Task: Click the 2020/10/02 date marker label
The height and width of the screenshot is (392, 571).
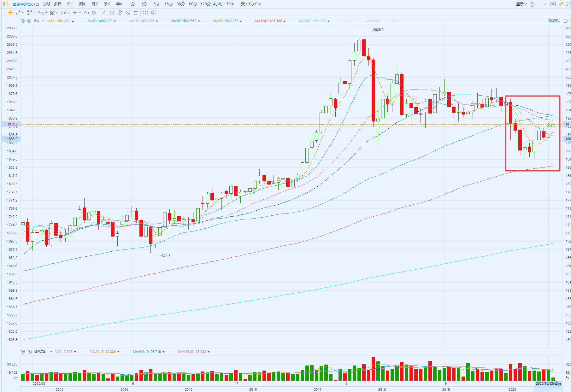Action: [549, 383]
